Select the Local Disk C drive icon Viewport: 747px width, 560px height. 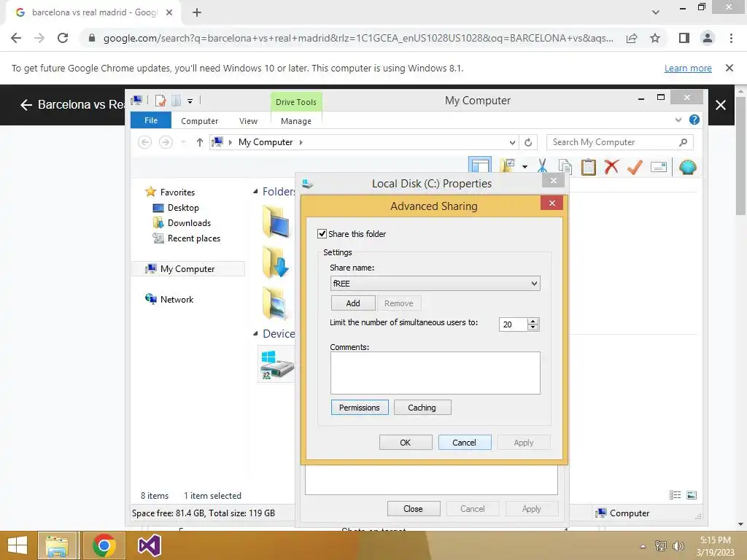(x=276, y=365)
